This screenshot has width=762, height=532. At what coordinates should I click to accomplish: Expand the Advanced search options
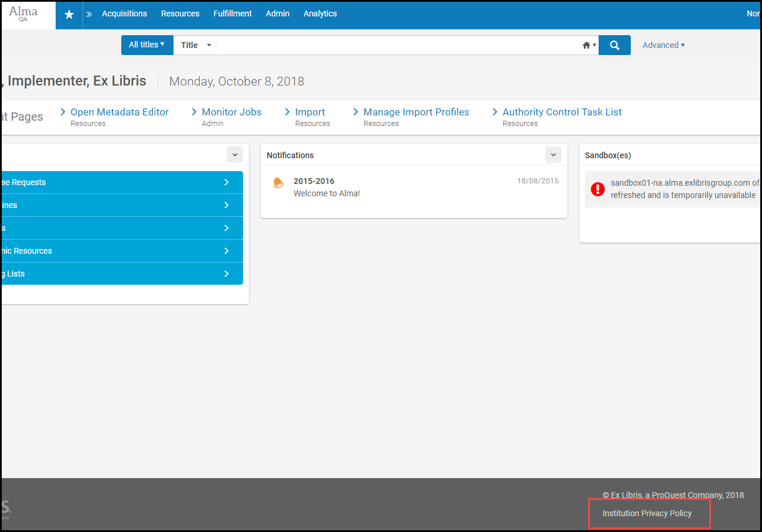tap(664, 45)
